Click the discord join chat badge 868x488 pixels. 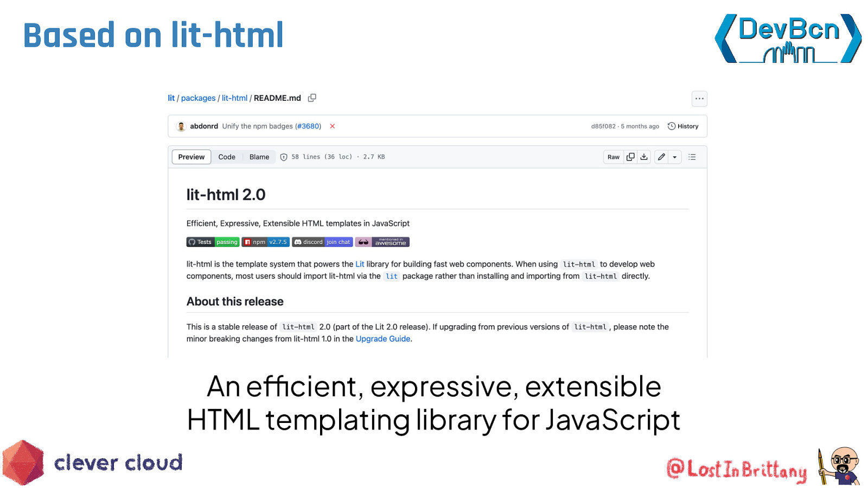[x=322, y=242]
